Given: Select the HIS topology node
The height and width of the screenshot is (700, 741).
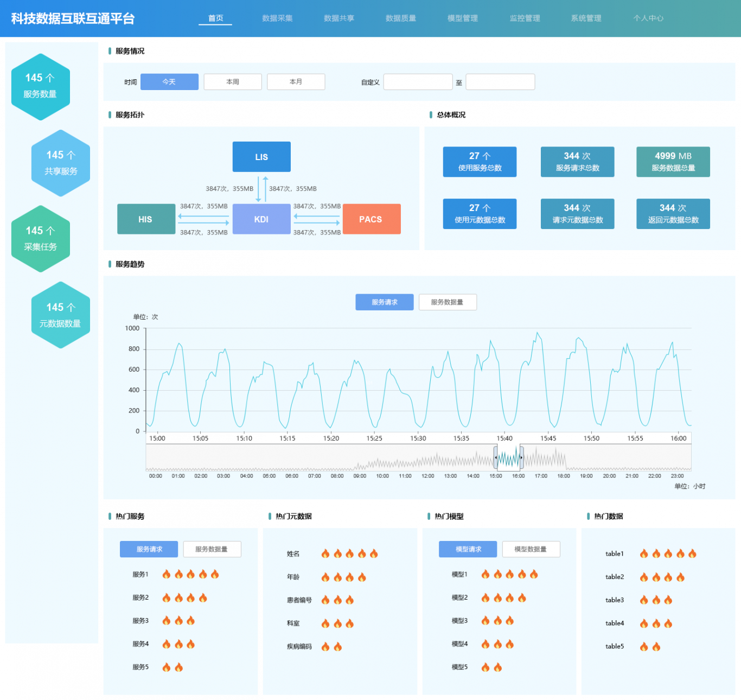Looking at the screenshot, I should 146,219.
